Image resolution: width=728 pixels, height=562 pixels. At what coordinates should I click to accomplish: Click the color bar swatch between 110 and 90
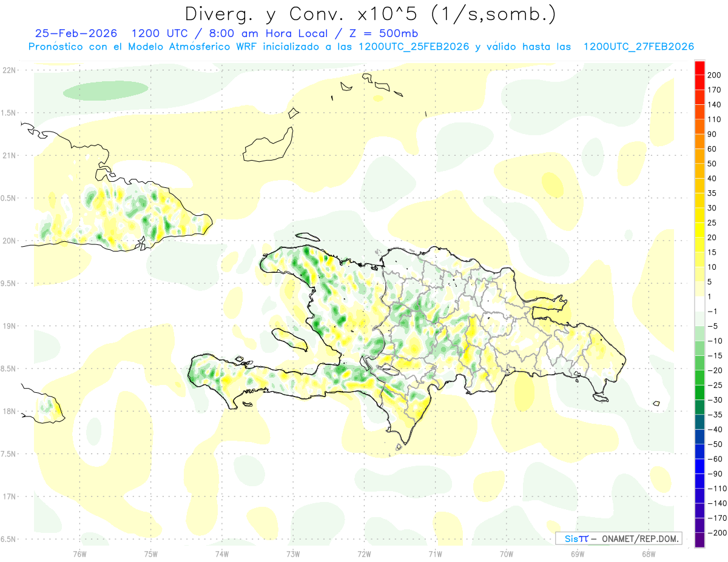pos(699,127)
